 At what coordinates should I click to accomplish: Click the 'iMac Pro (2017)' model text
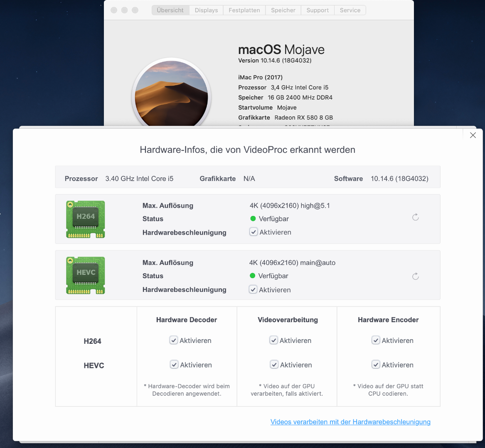[261, 77]
